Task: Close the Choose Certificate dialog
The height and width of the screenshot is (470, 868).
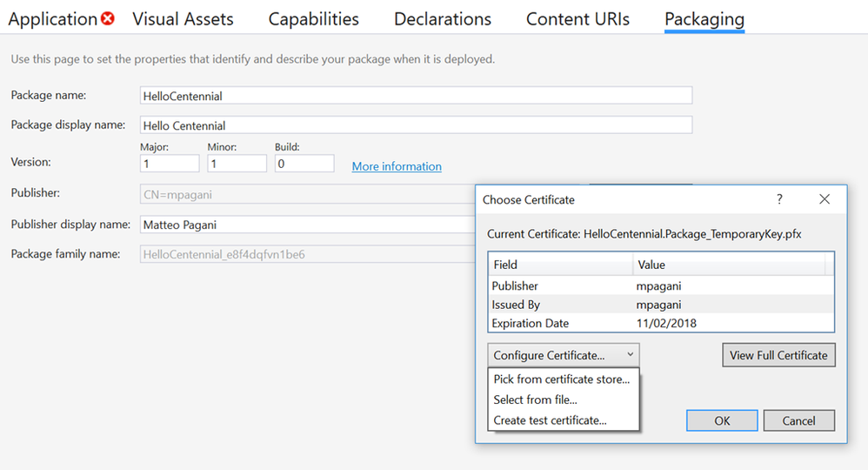Action: coord(825,199)
